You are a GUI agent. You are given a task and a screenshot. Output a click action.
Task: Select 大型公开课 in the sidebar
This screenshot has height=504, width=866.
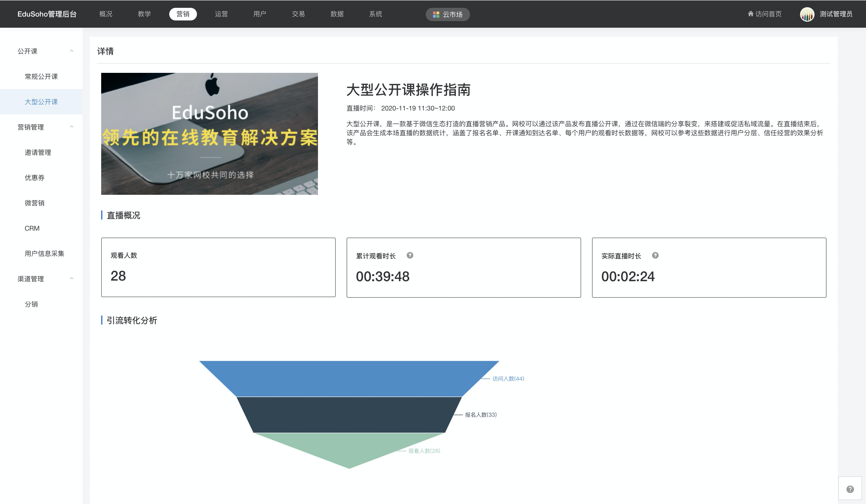pyautogui.click(x=41, y=102)
